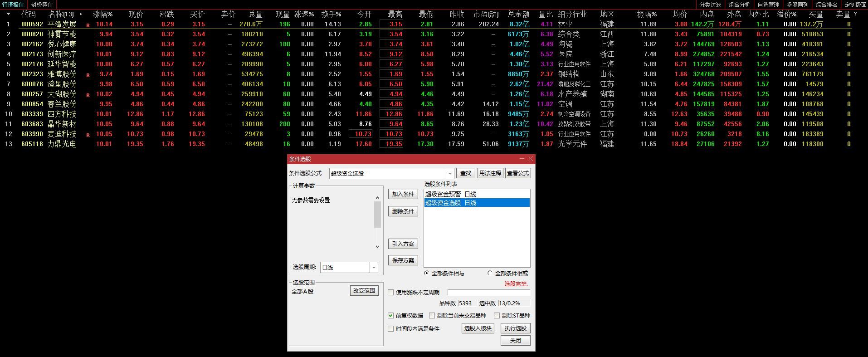Click the question mark help icon in the header
The image size is (868, 357).
click(855, 14)
